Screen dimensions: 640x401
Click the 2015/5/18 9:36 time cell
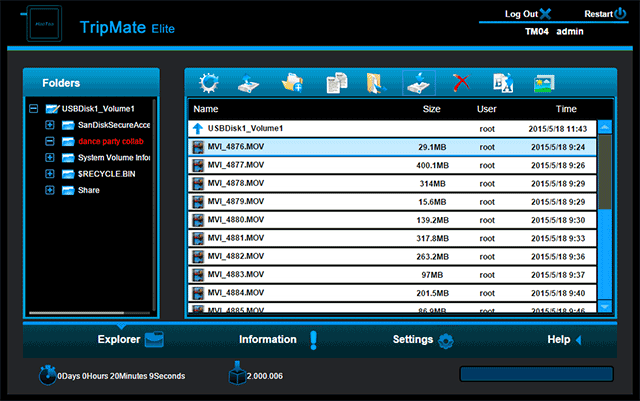558,257
